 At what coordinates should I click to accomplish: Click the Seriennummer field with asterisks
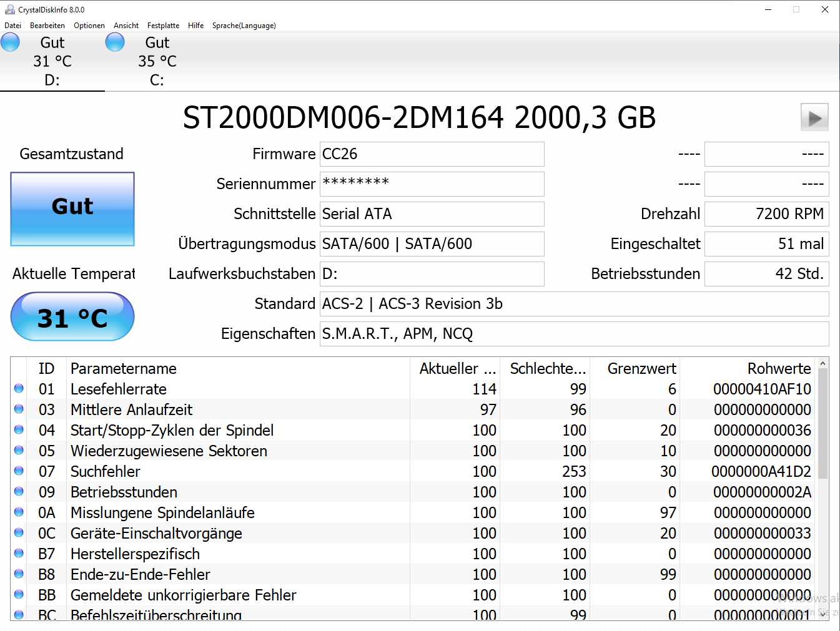432,184
